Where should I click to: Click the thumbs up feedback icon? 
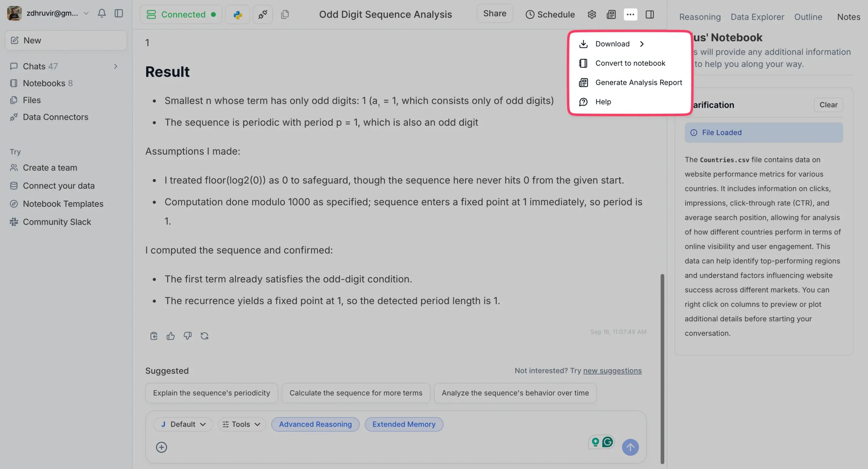click(x=171, y=336)
